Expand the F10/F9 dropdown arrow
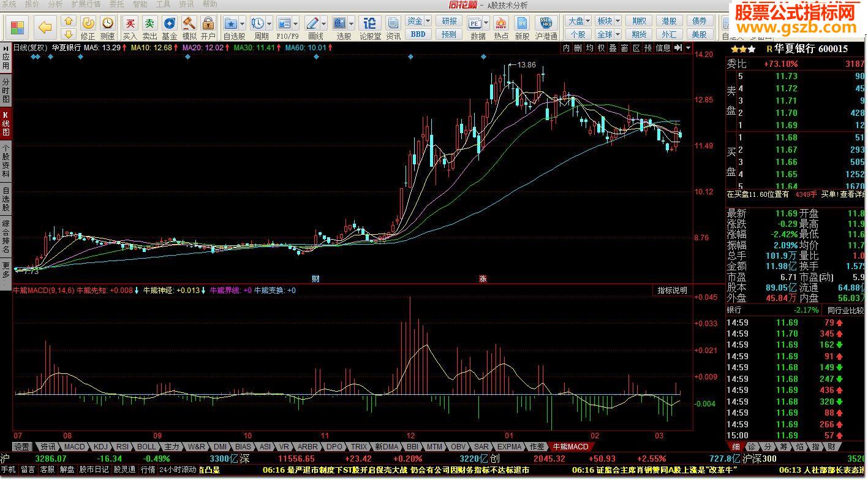Image resolution: width=868 pixels, height=480 pixels. point(296,24)
